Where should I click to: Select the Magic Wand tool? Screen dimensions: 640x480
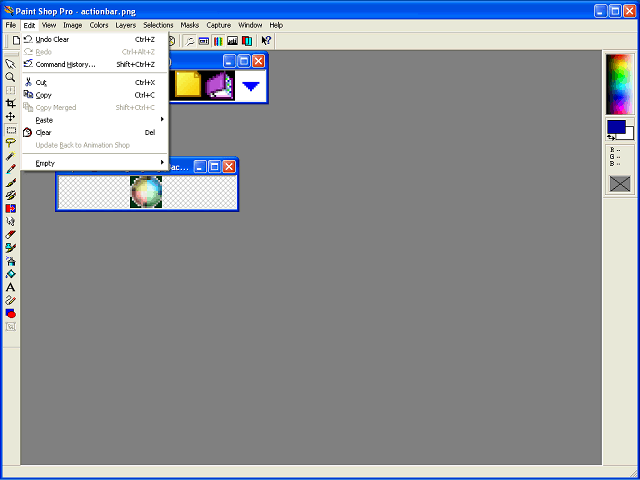(11, 156)
